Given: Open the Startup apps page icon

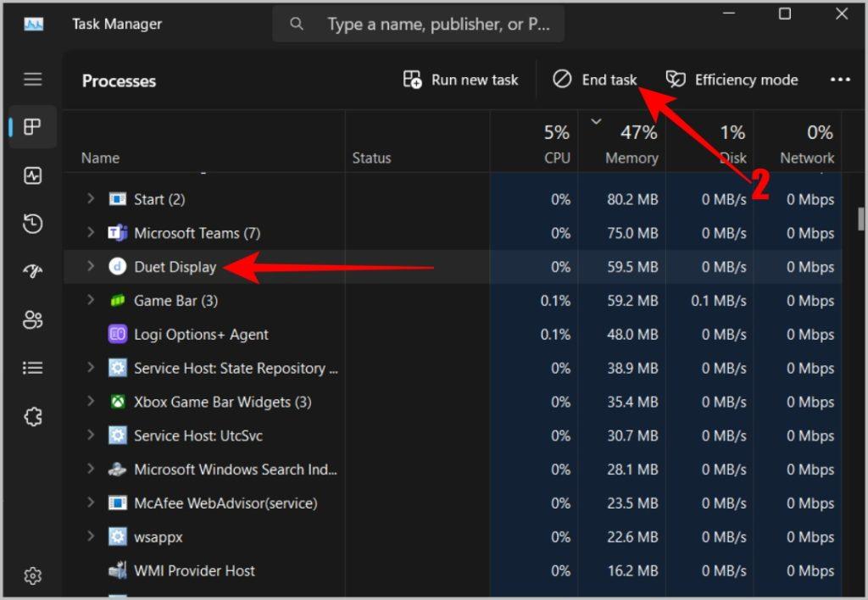Looking at the screenshot, I should pyautogui.click(x=33, y=271).
